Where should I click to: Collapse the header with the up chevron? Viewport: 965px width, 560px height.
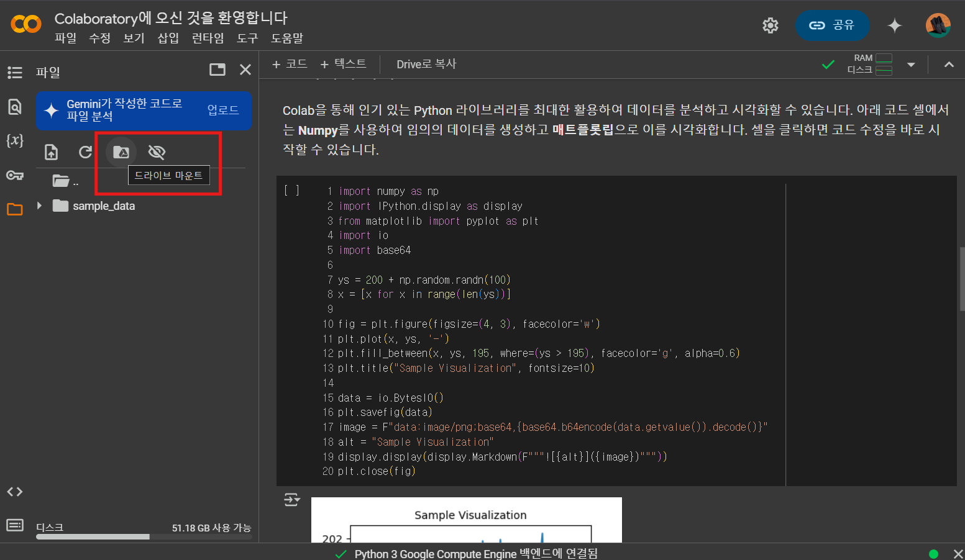[949, 65]
